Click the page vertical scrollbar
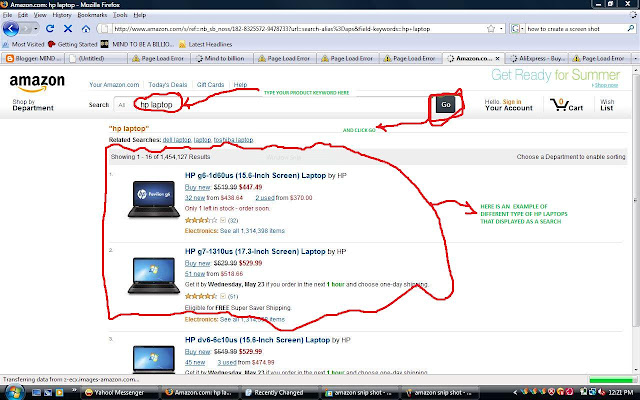Image resolution: width=640 pixels, height=400 pixels. pos(636,200)
